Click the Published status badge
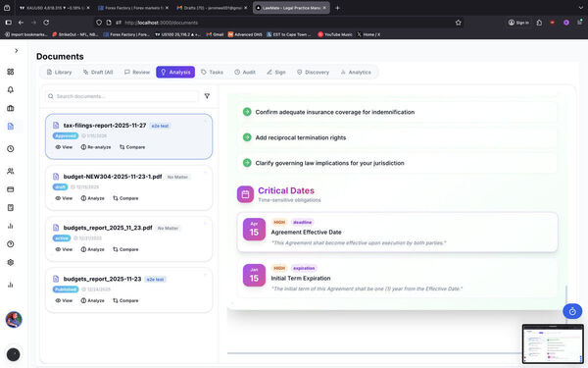 (x=66, y=289)
